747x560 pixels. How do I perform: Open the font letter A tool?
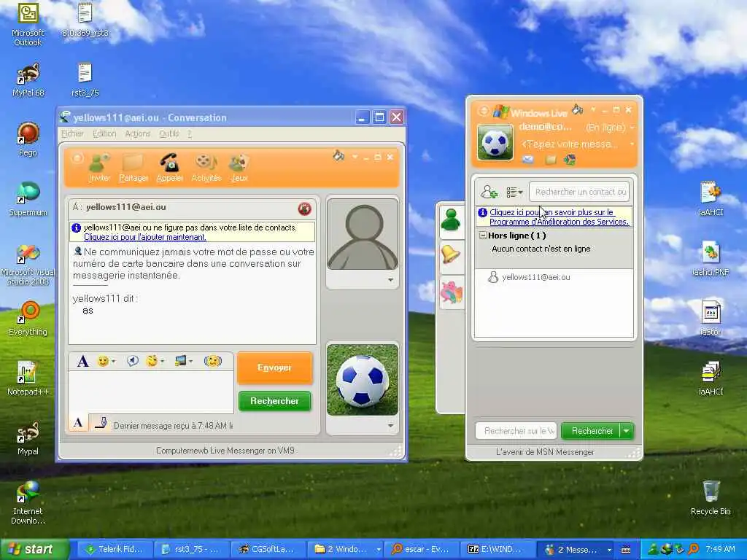82,362
